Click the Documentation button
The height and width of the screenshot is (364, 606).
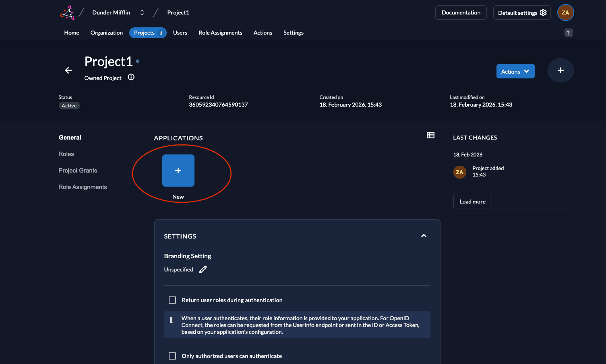tap(461, 12)
